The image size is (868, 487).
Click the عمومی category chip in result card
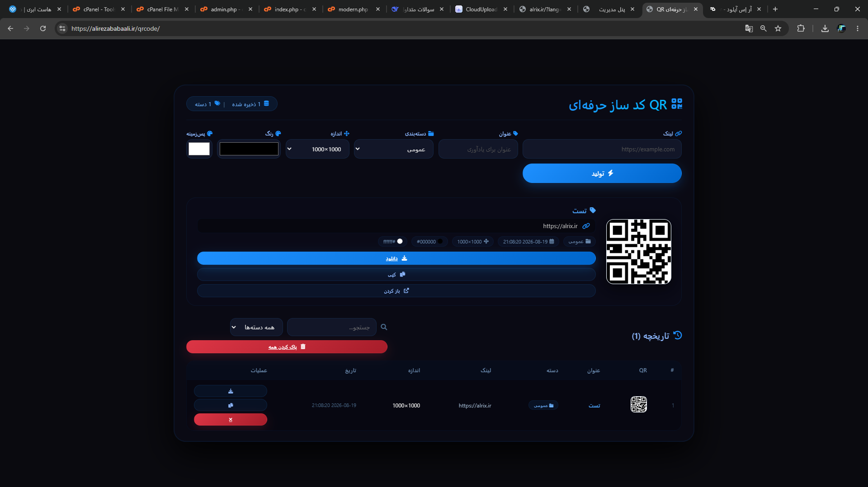point(579,242)
